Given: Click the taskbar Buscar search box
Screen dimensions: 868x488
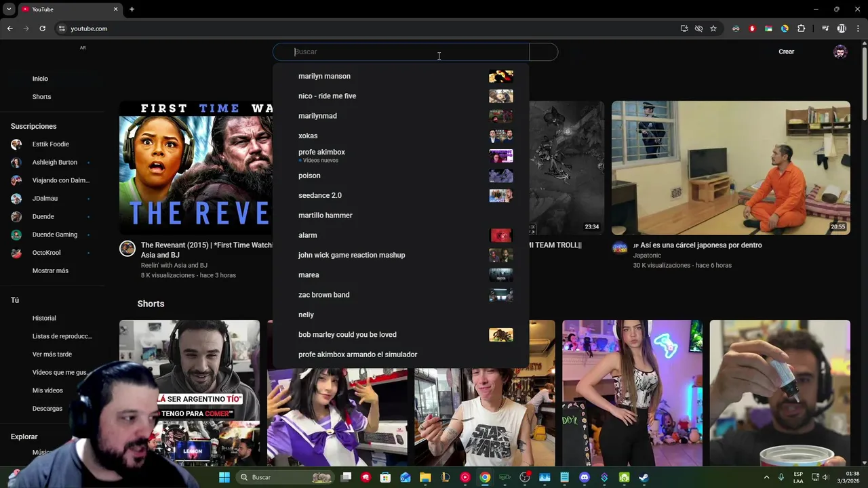Looking at the screenshot, I should coord(285,477).
